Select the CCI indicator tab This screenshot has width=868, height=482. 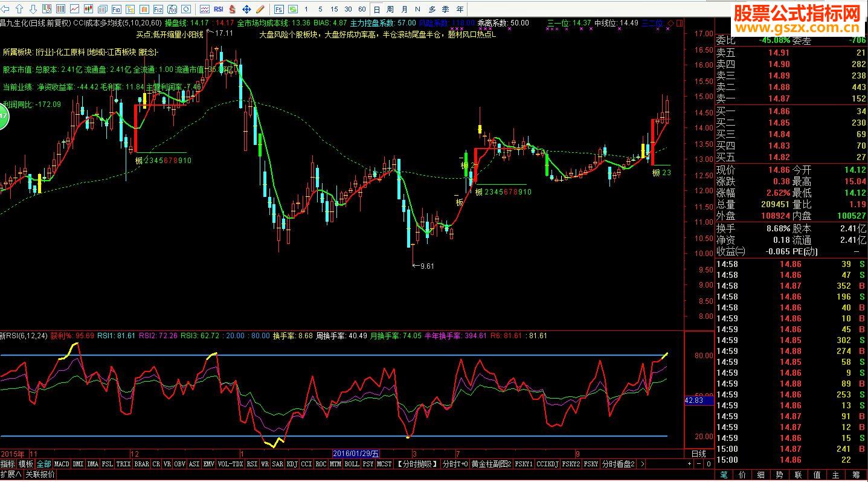(x=307, y=464)
